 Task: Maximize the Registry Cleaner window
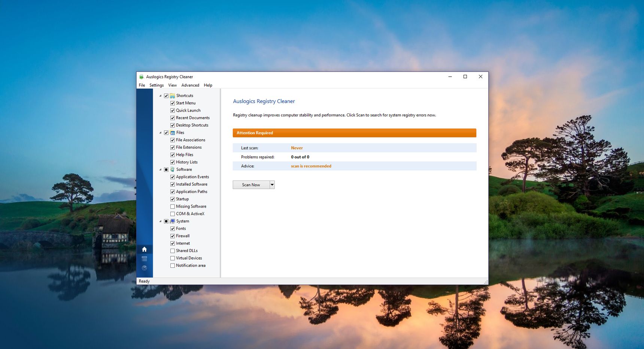pos(465,77)
